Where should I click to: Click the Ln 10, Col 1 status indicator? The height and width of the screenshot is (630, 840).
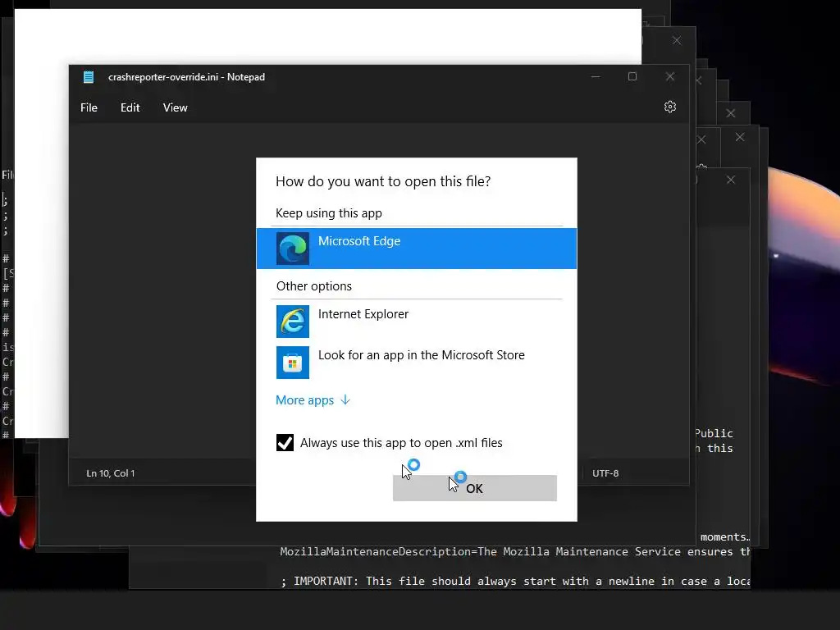tap(111, 473)
